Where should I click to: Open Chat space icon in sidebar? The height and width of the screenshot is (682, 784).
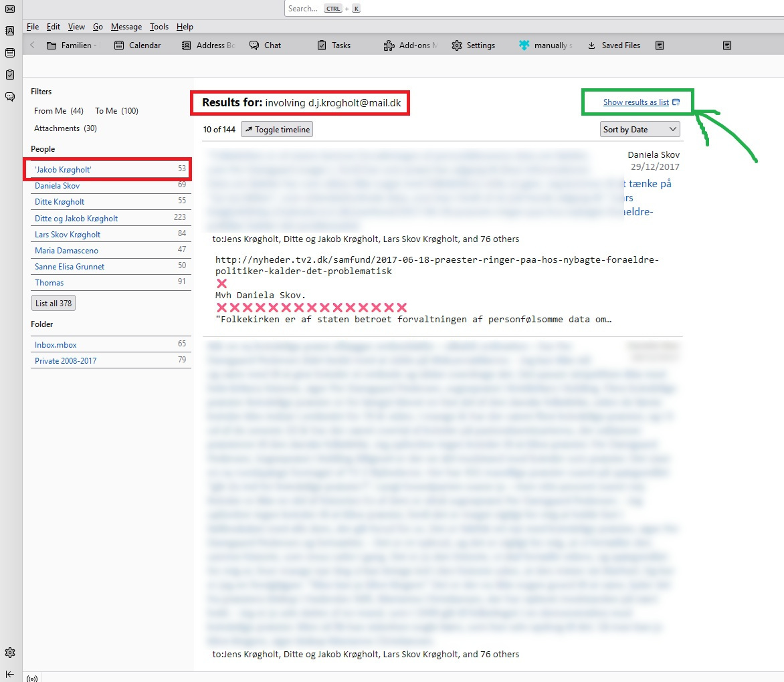[x=10, y=97]
